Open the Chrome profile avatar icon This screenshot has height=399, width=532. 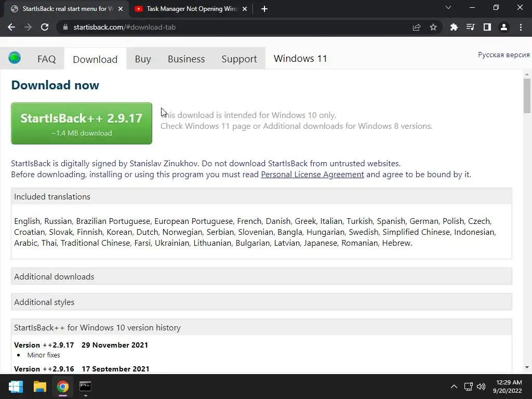[x=504, y=27]
